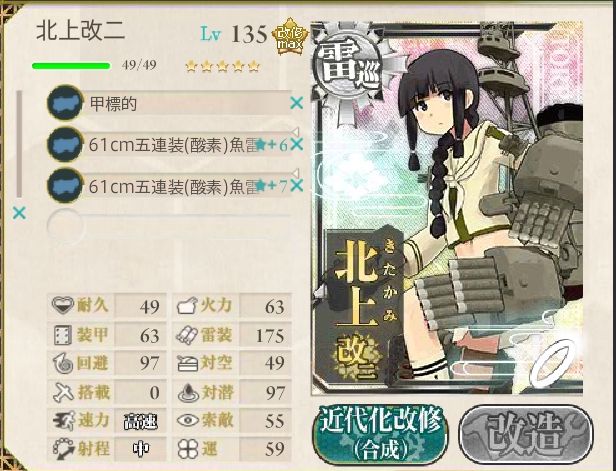This screenshot has width=616, height=471.
Task: Open the 近代化改修 (合成) modernization button
Action: 380,434
